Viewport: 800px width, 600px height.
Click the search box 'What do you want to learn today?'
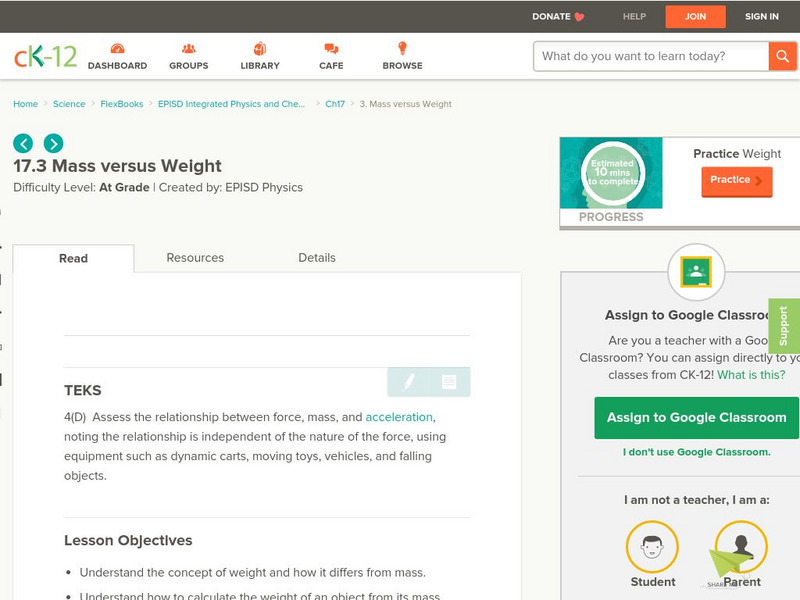point(651,56)
